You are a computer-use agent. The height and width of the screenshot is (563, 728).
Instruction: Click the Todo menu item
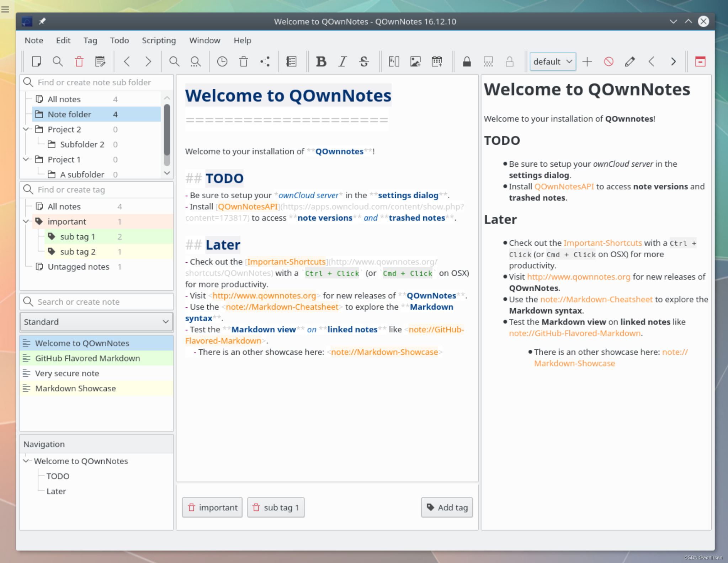(x=119, y=40)
